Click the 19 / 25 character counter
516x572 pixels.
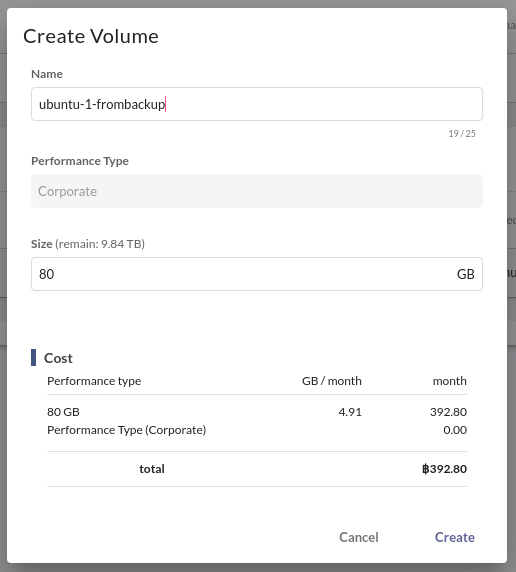pyautogui.click(x=462, y=134)
